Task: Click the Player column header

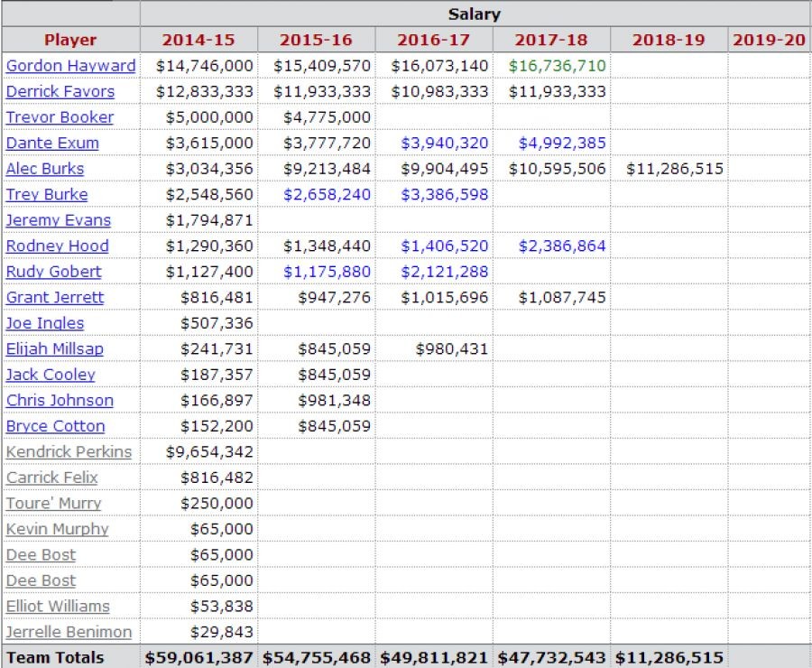Action: [70, 40]
